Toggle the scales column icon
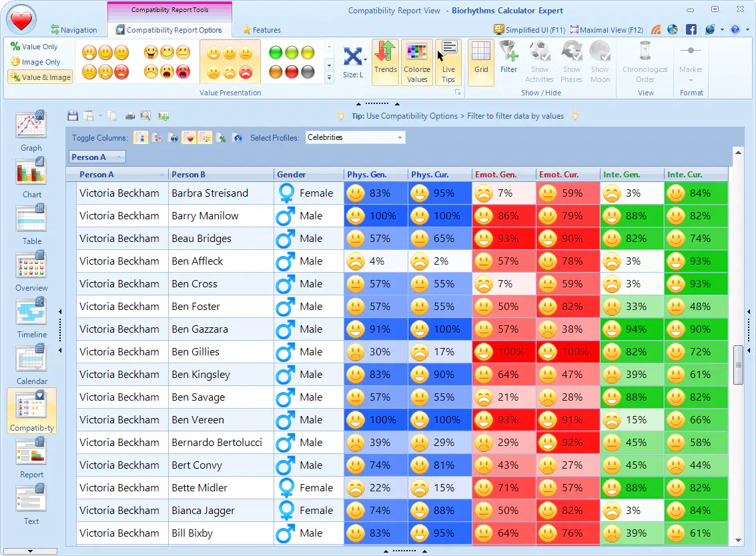Screen dimensions: 756x556 (x=206, y=138)
